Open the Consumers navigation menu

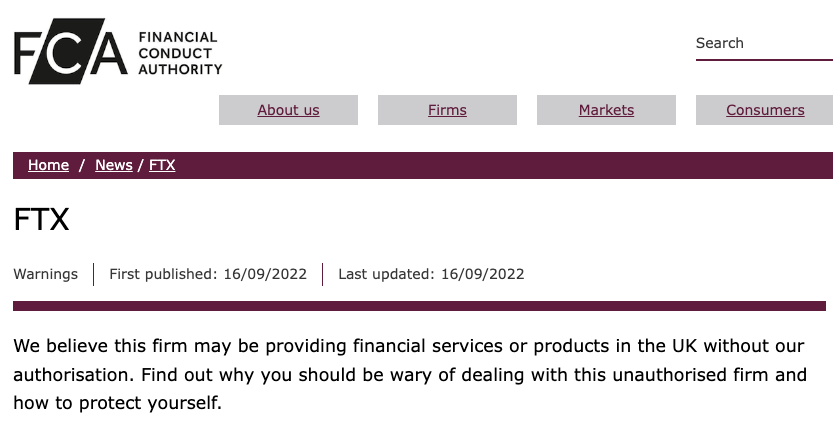[x=765, y=110]
